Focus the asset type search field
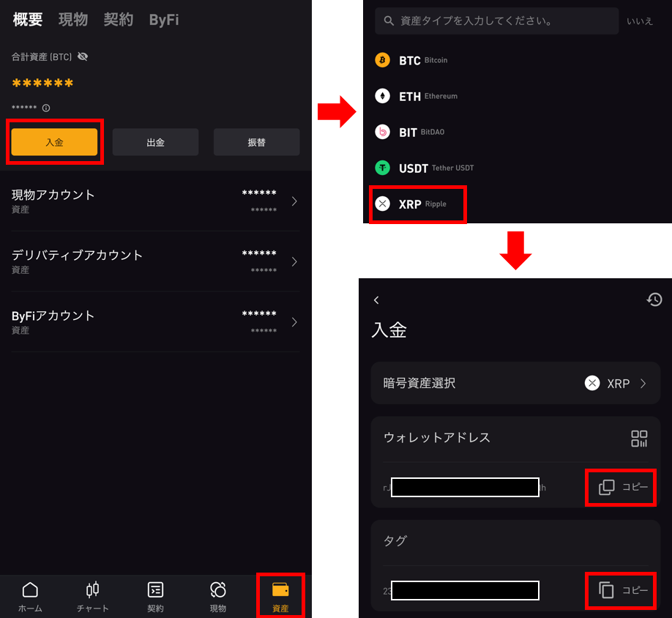The image size is (672, 618). [x=497, y=21]
